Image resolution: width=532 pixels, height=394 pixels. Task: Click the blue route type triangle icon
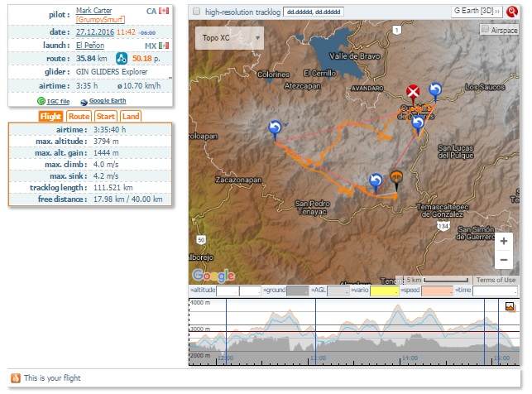coord(121,59)
